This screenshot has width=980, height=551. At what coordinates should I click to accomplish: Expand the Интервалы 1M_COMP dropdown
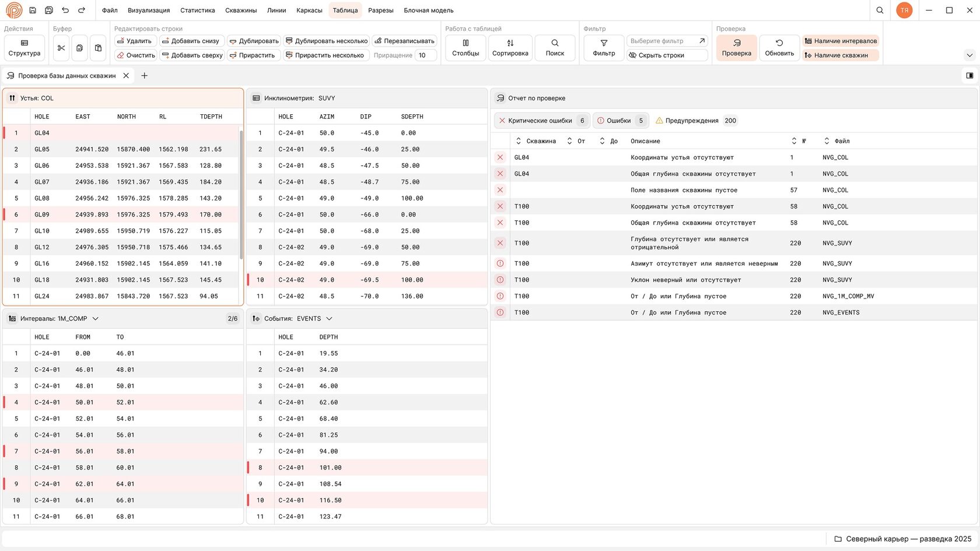point(96,318)
